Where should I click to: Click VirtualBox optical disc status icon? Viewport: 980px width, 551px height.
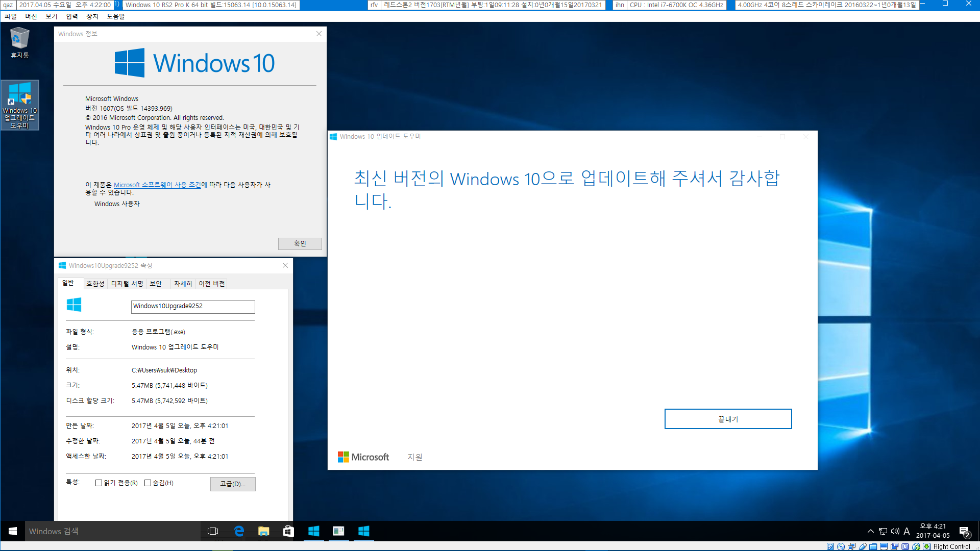(841, 546)
